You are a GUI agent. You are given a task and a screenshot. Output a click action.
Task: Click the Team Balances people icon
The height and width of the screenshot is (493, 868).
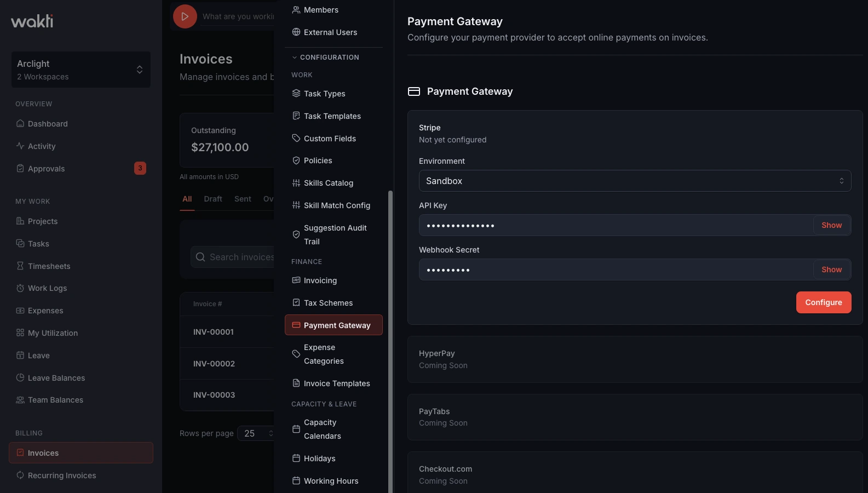click(20, 400)
